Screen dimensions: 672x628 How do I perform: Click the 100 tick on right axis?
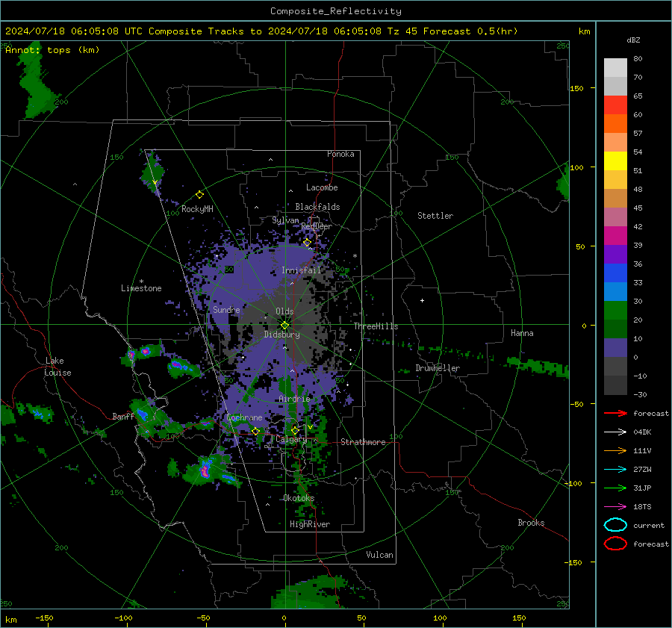(576, 167)
